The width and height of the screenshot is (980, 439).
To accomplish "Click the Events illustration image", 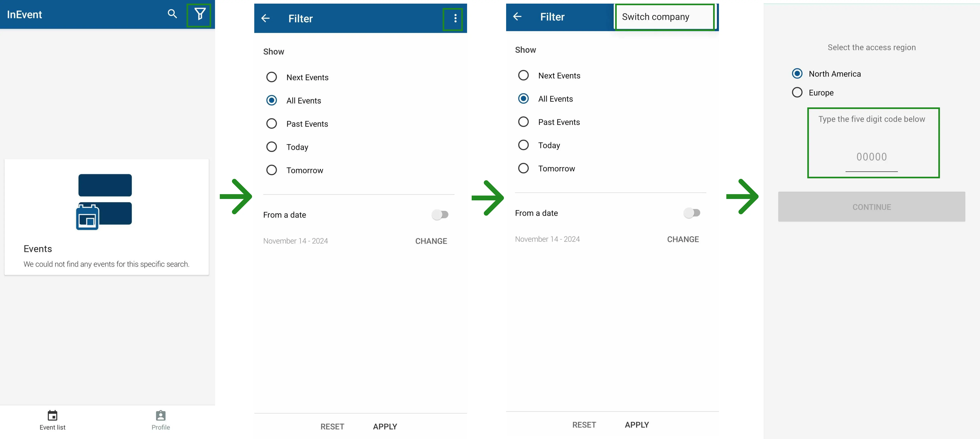I will pyautogui.click(x=104, y=202).
